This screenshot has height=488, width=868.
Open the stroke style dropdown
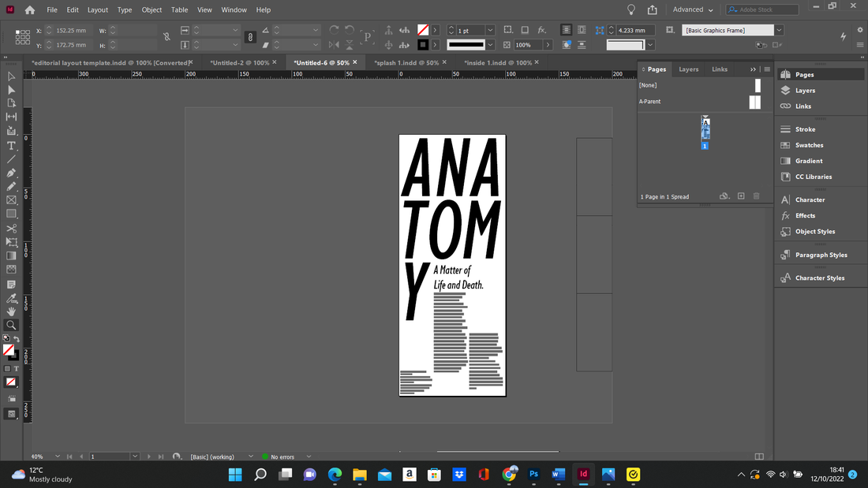pyautogui.click(x=490, y=45)
